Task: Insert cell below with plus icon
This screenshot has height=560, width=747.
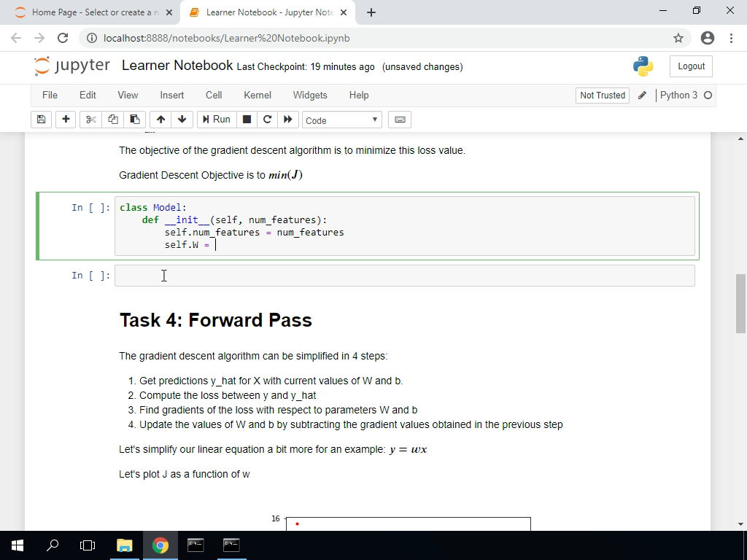Action: [x=66, y=120]
